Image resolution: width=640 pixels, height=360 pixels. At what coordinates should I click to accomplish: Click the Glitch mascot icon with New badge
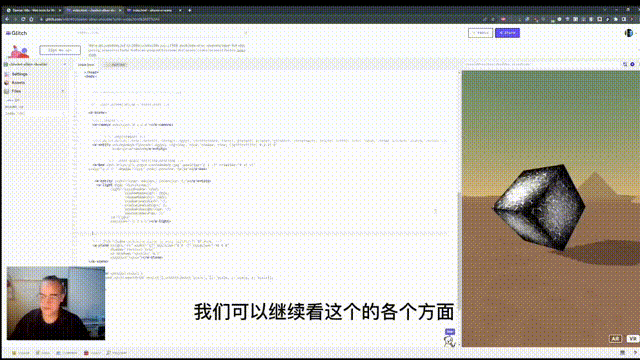[x=449, y=338]
